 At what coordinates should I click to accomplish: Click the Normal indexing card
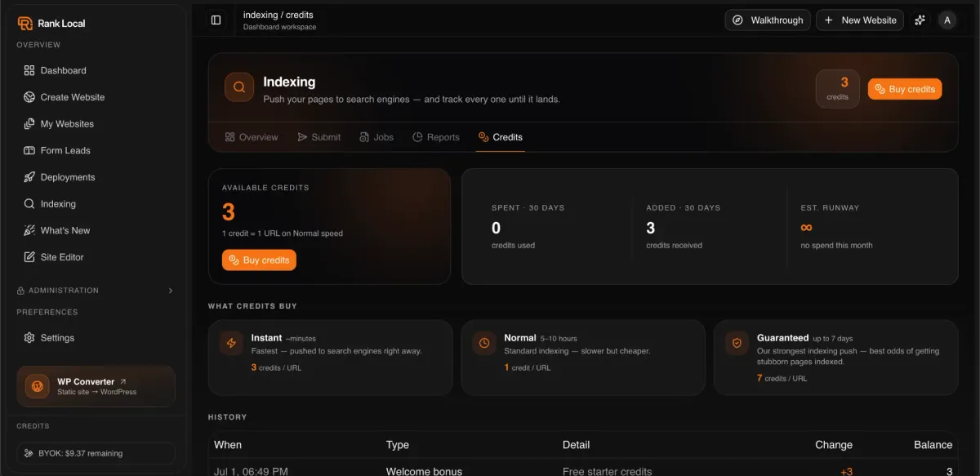[x=583, y=358]
